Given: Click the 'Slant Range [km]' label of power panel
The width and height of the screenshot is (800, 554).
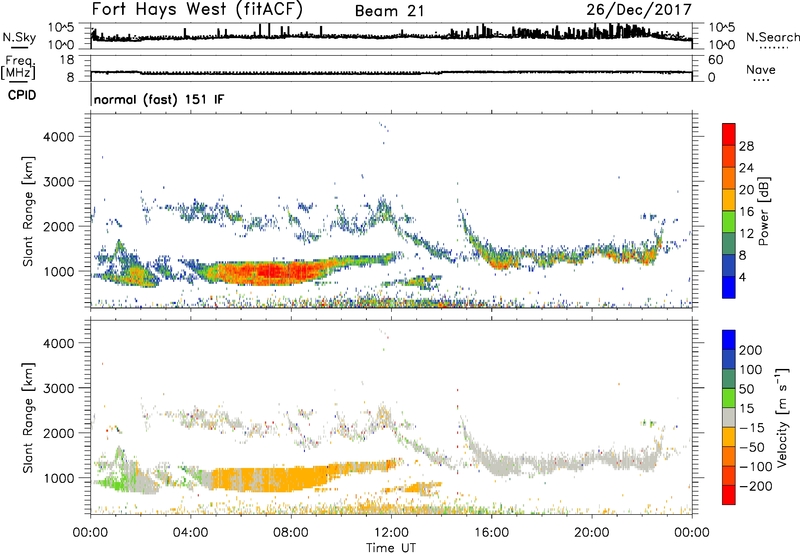Looking at the screenshot, I should pos(28,211).
